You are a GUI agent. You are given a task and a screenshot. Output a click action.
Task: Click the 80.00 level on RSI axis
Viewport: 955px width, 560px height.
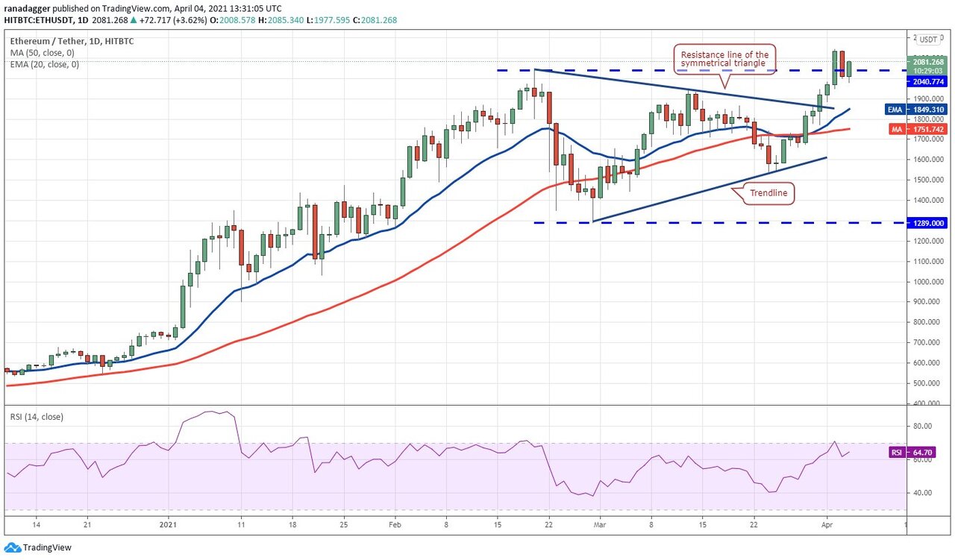pos(922,427)
